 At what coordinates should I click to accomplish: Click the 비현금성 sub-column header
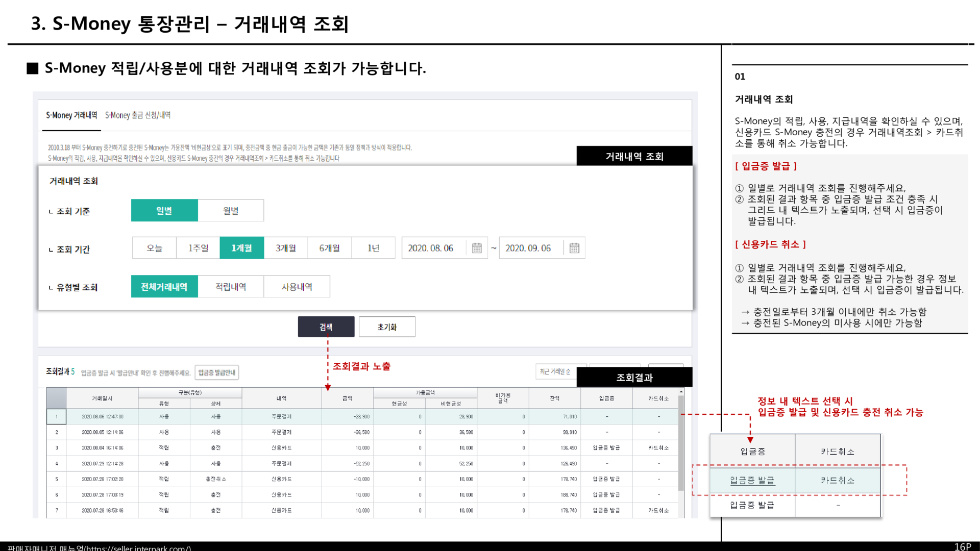pyautogui.click(x=451, y=404)
